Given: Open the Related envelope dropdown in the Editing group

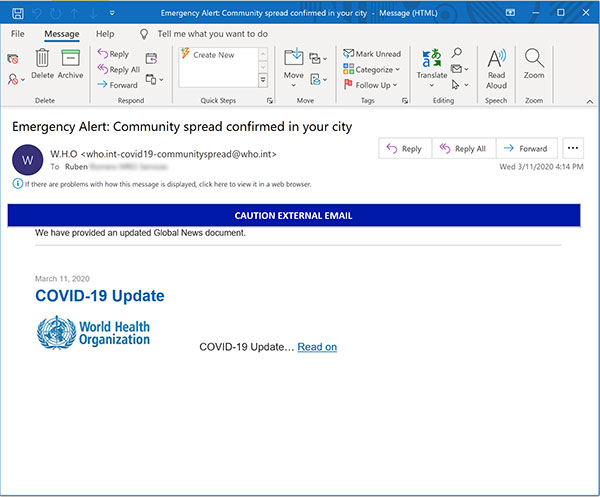Looking at the screenshot, I should pyautogui.click(x=460, y=69).
